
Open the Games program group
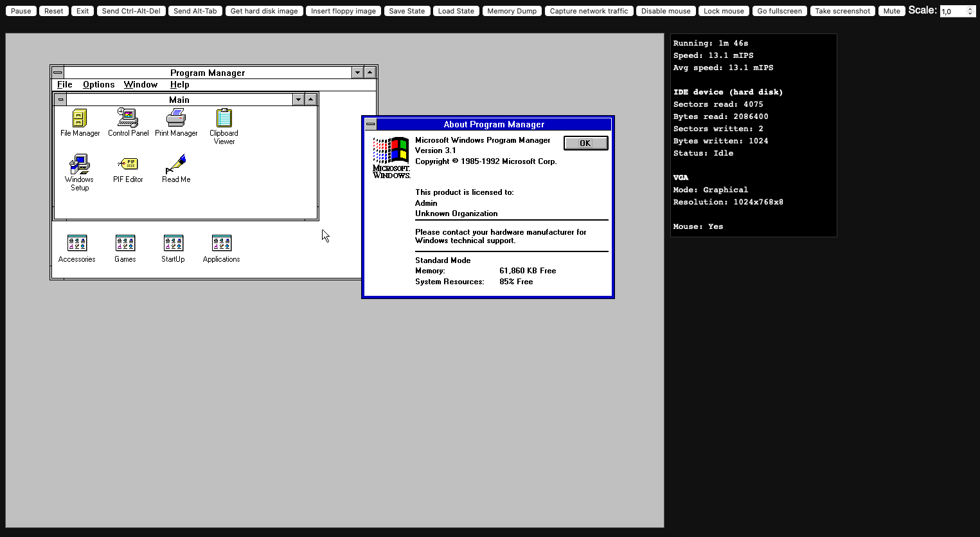coord(125,244)
